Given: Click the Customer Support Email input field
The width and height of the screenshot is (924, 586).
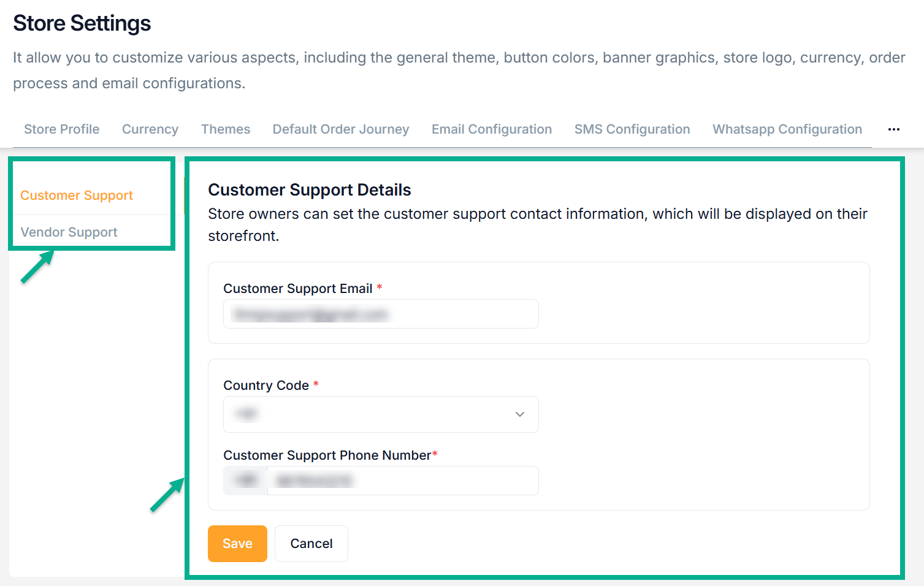Looking at the screenshot, I should 380,314.
